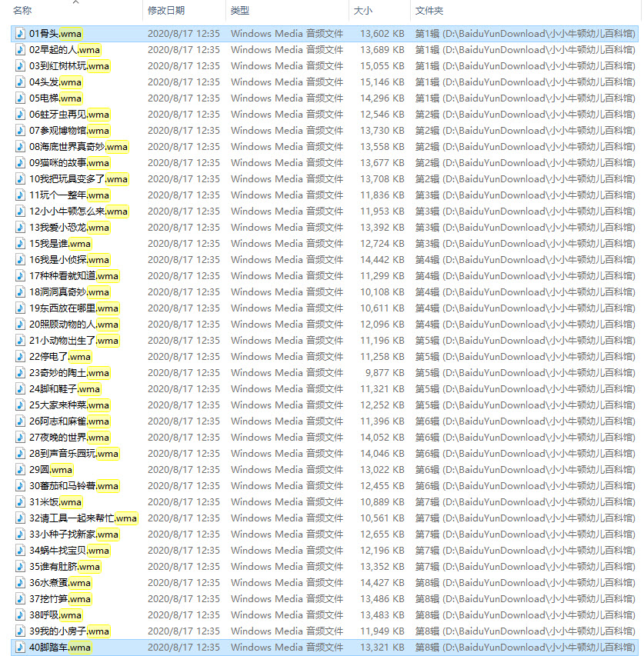Screen dimensions: 644x656
Task: Toggle the sort arrow above 名称
Action: (x=75, y=2)
